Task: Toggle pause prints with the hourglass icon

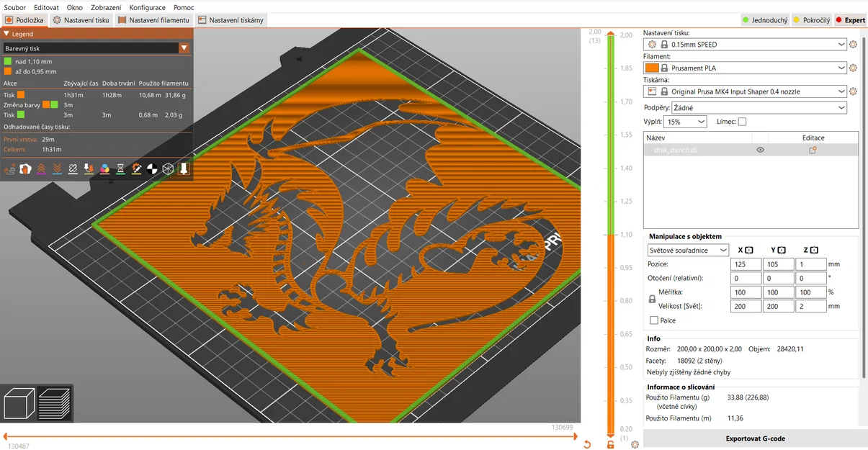Action: (x=120, y=168)
